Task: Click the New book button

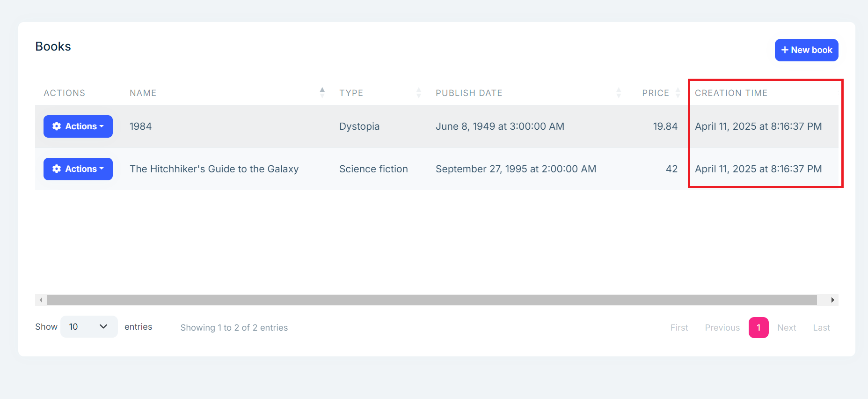Action: tap(806, 50)
